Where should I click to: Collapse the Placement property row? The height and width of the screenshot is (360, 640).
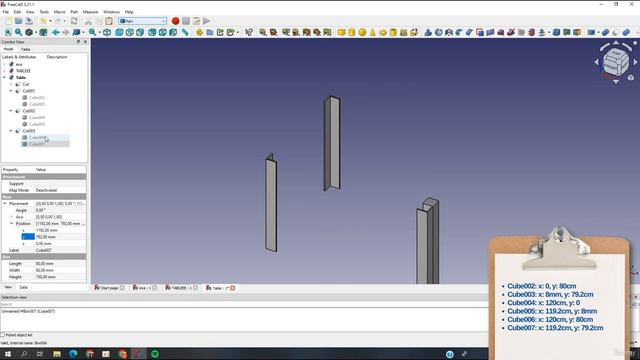pos(5,203)
